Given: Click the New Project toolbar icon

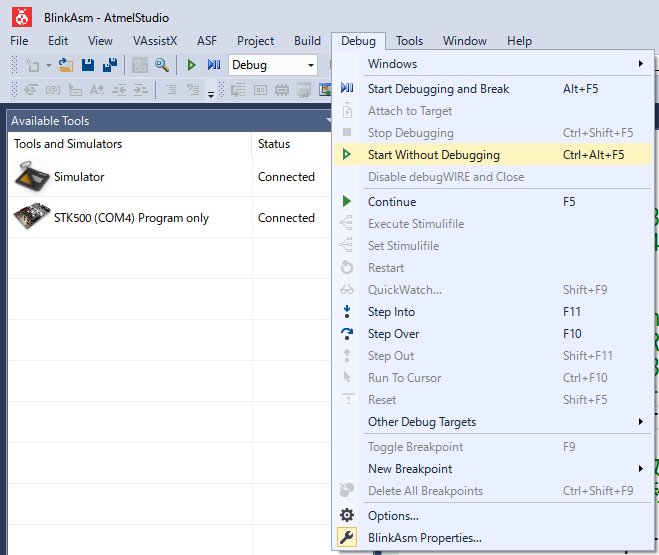Looking at the screenshot, I should click(32, 65).
